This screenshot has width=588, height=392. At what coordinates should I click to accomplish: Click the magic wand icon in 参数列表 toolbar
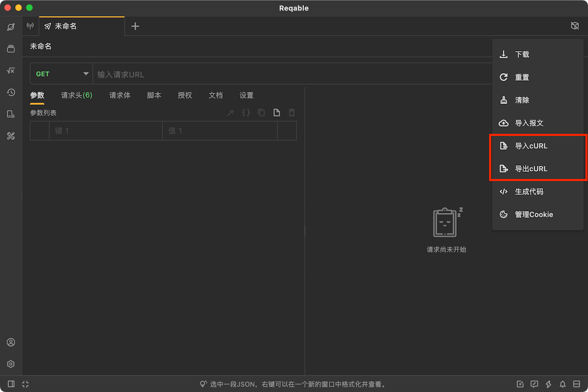tap(231, 113)
